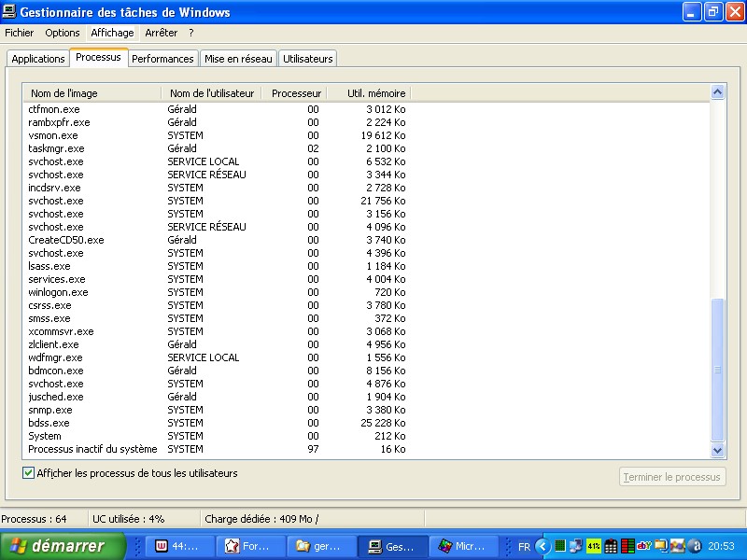Click the green CPU usage tray icon
747x560 pixels.
coord(561,546)
